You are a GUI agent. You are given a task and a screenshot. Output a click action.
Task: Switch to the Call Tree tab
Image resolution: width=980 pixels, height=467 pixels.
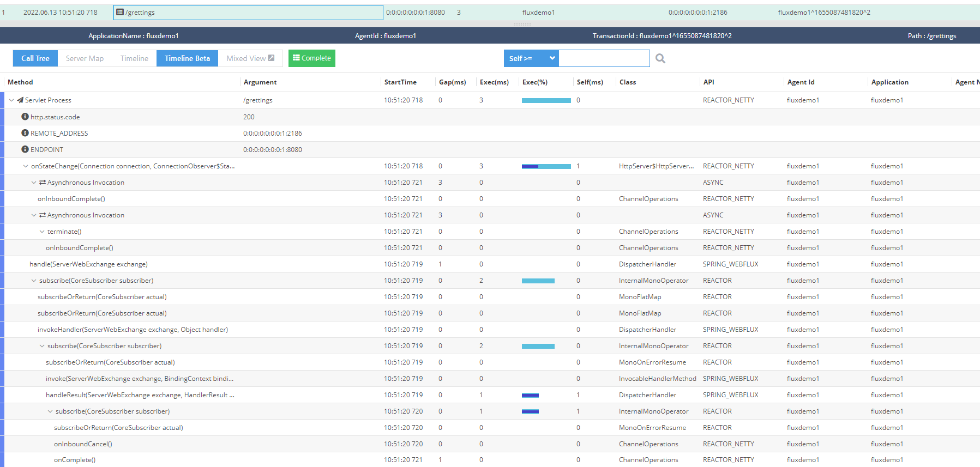pyautogui.click(x=35, y=58)
